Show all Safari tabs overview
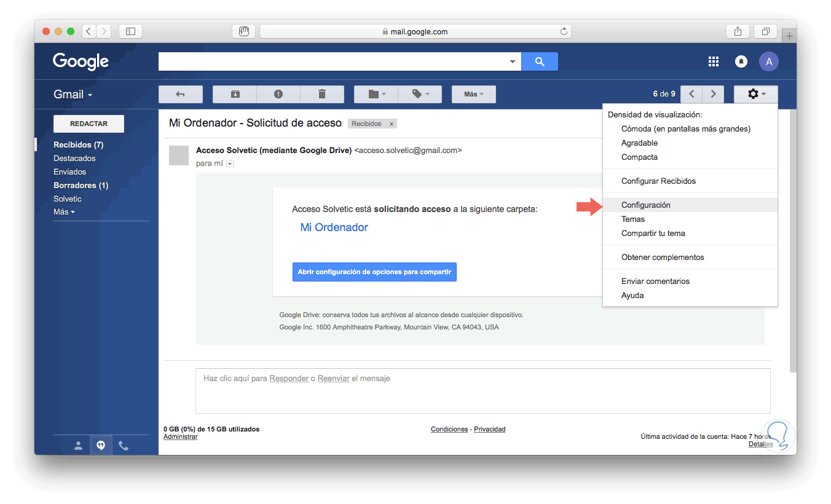The height and width of the screenshot is (504, 831). 766,31
